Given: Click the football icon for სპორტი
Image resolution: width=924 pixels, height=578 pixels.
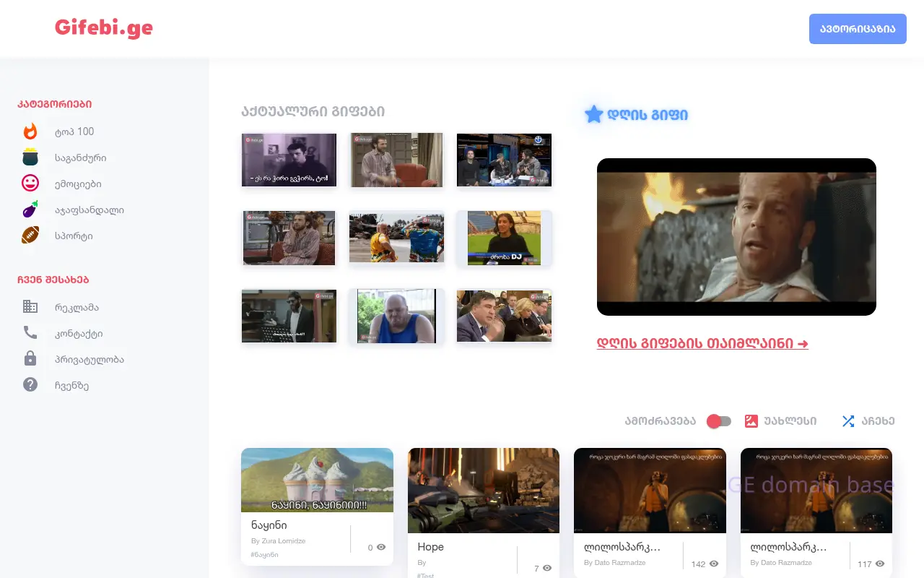Looking at the screenshot, I should pos(30,236).
